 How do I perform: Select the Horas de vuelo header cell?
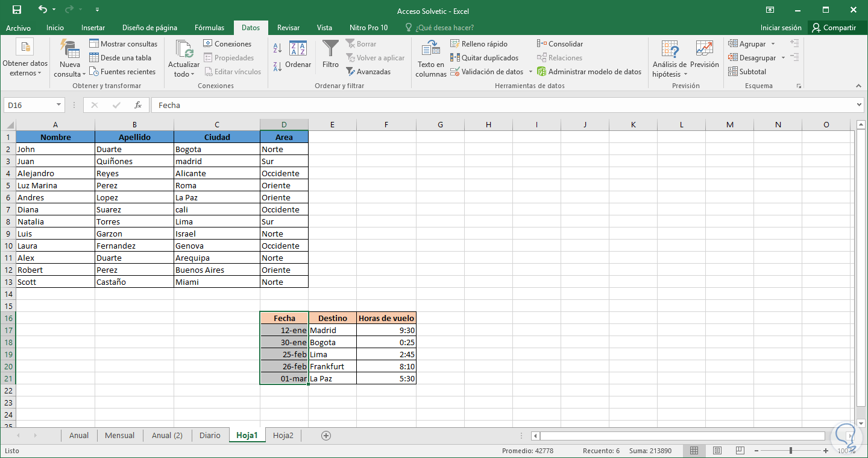386,318
